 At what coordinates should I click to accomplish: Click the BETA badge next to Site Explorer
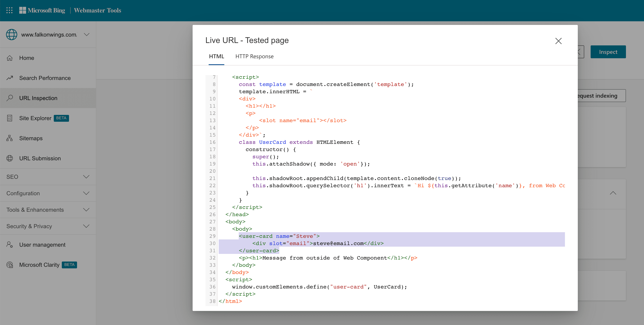[61, 118]
